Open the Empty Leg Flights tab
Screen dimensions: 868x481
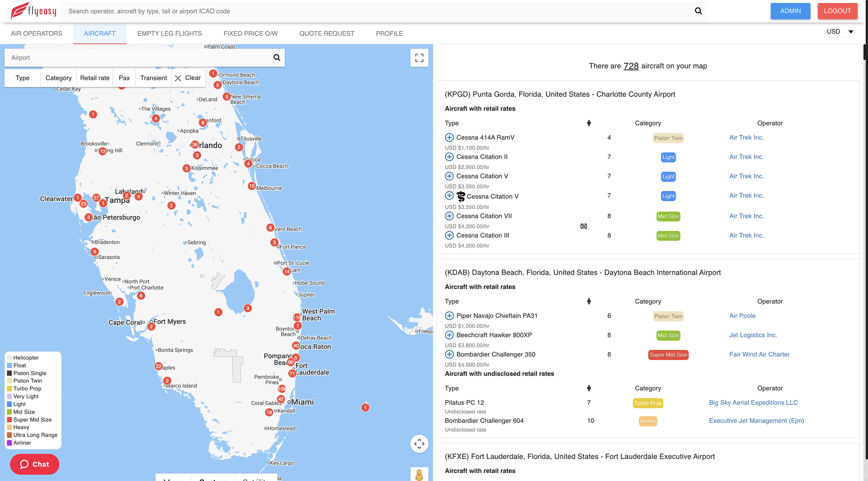coord(170,34)
